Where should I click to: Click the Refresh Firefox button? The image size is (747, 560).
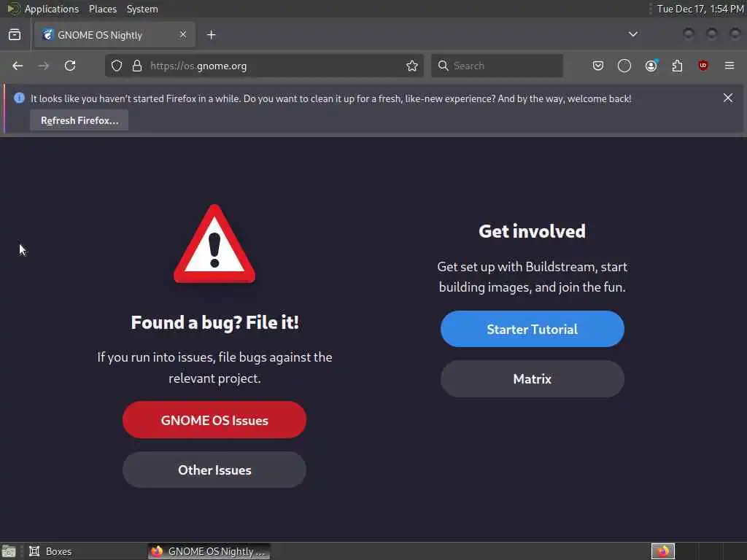pos(79,120)
